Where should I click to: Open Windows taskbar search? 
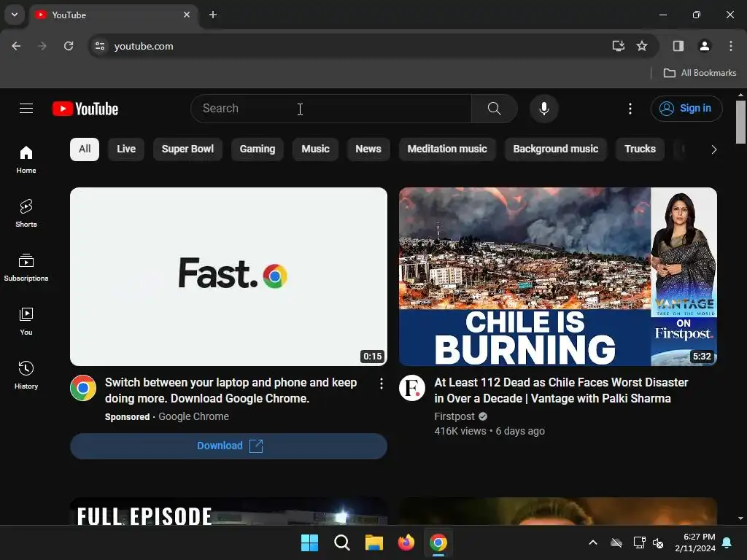(x=341, y=542)
